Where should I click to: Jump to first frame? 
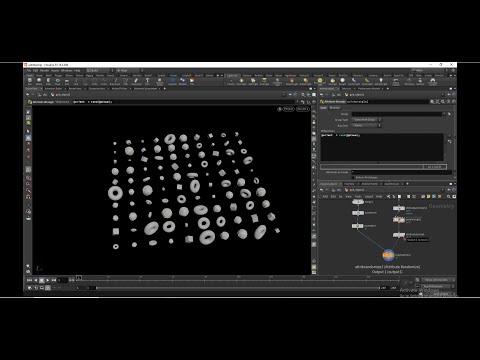(x=29, y=280)
